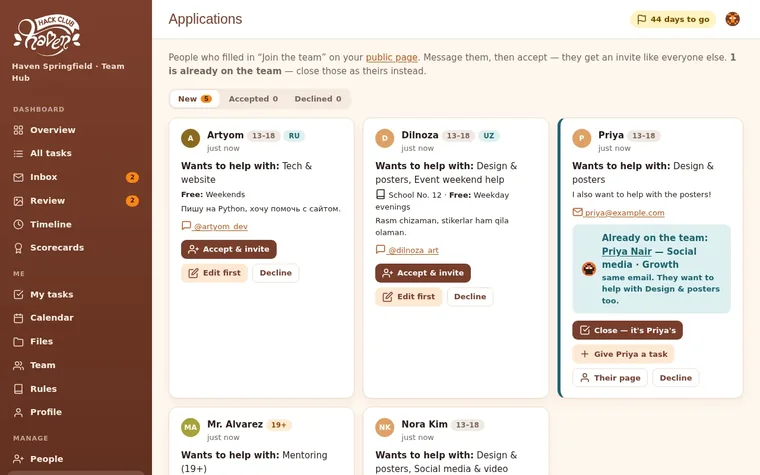Decline Dilnoza's application
Screen dimensions: 760x475
(x=470, y=297)
